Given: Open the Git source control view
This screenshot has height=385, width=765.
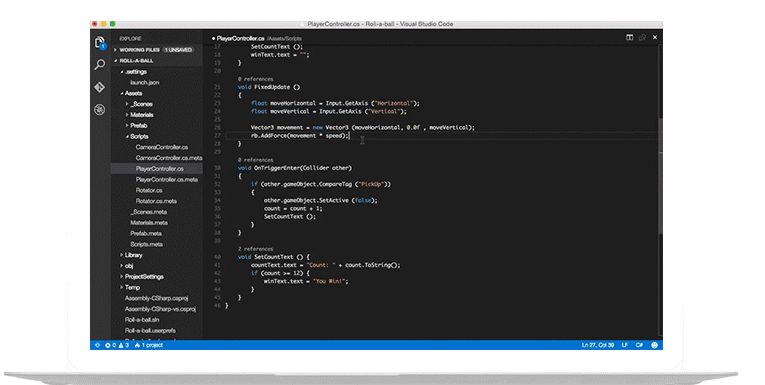Looking at the screenshot, I should click(x=100, y=87).
